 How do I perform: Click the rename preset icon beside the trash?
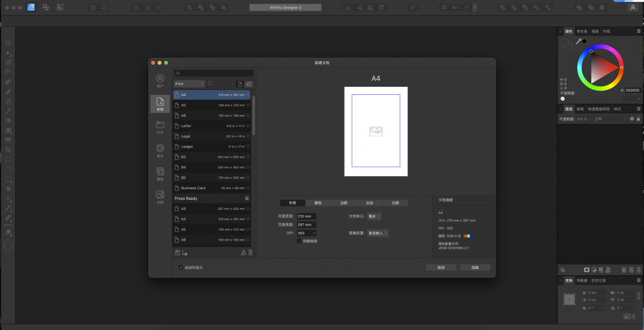pyautogui.click(x=243, y=253)
